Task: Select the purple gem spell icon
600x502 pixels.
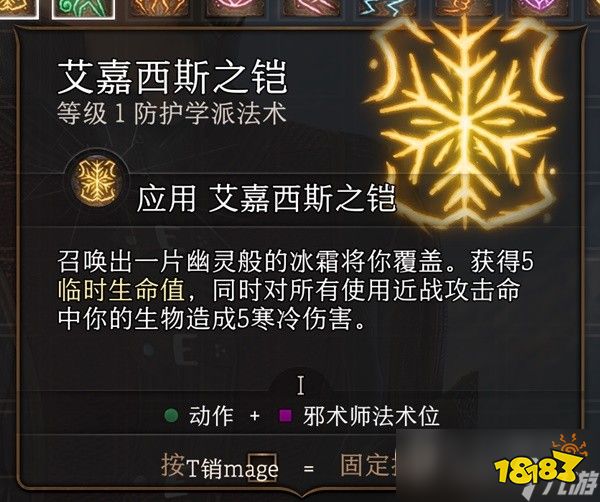Action: (540, 8)
